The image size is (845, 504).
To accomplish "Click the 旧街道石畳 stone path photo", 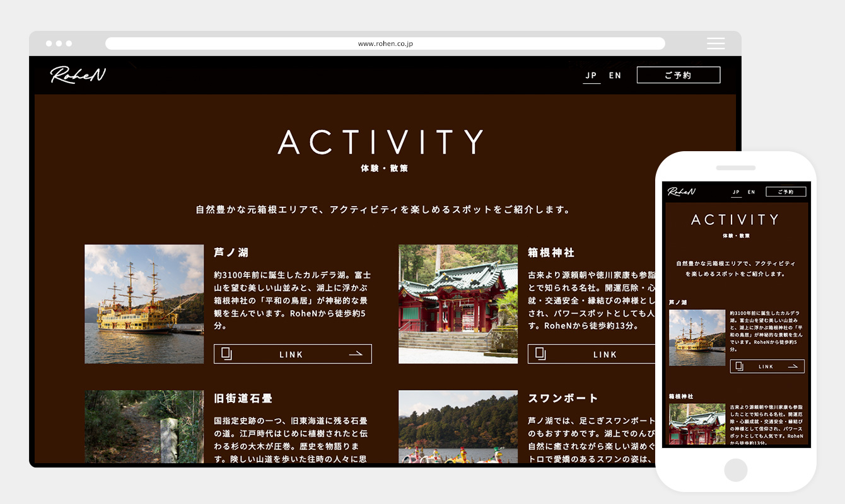I will 144,427.
